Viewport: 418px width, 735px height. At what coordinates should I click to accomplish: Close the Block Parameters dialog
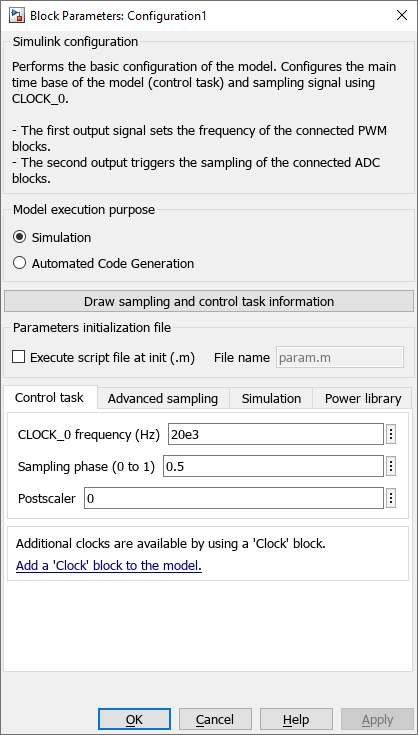(402, 15)
